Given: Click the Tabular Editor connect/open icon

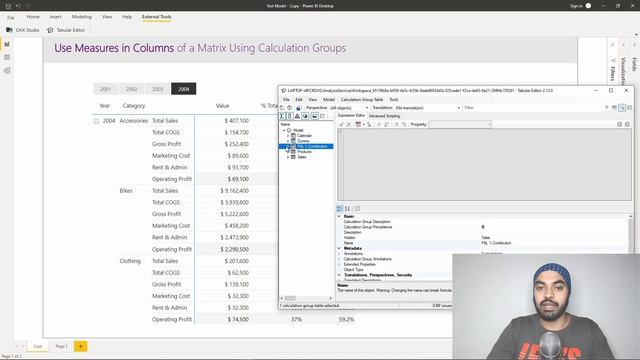Looking at the screenshot, I should [282, 108].
